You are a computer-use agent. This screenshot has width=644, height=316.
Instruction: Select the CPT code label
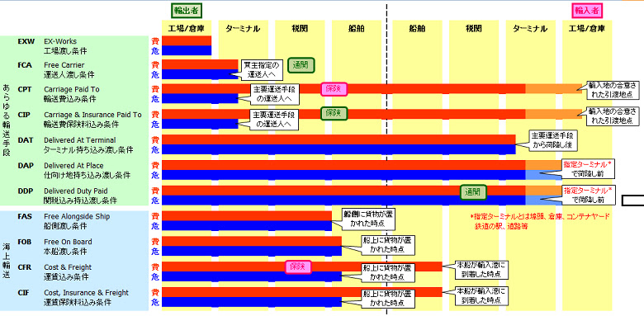[25, 89]
